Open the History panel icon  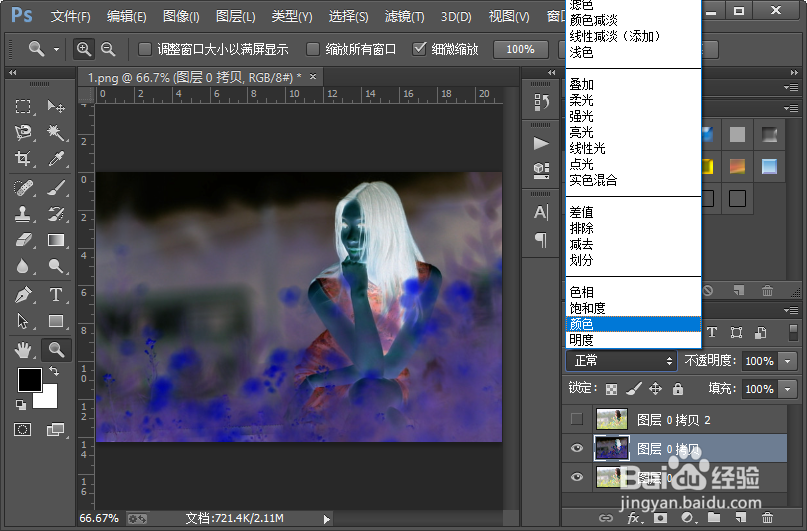point(541,102)
